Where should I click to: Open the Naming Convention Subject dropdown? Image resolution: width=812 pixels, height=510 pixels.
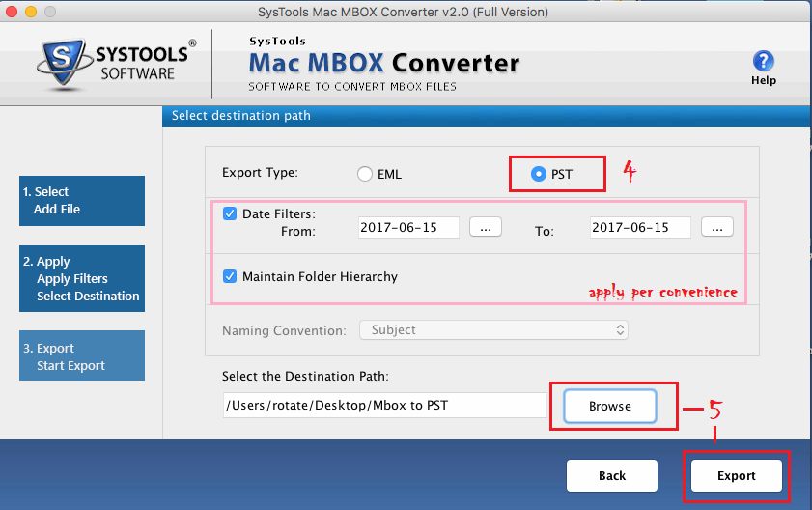point(493,330)
